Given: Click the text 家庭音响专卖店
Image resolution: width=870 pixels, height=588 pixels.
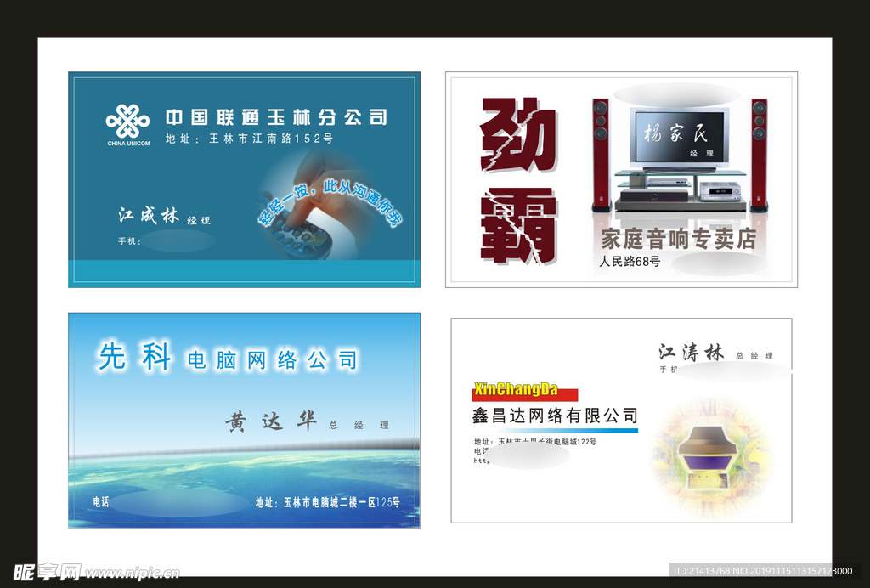Looking at the screenshot, I should click(679, 239).
